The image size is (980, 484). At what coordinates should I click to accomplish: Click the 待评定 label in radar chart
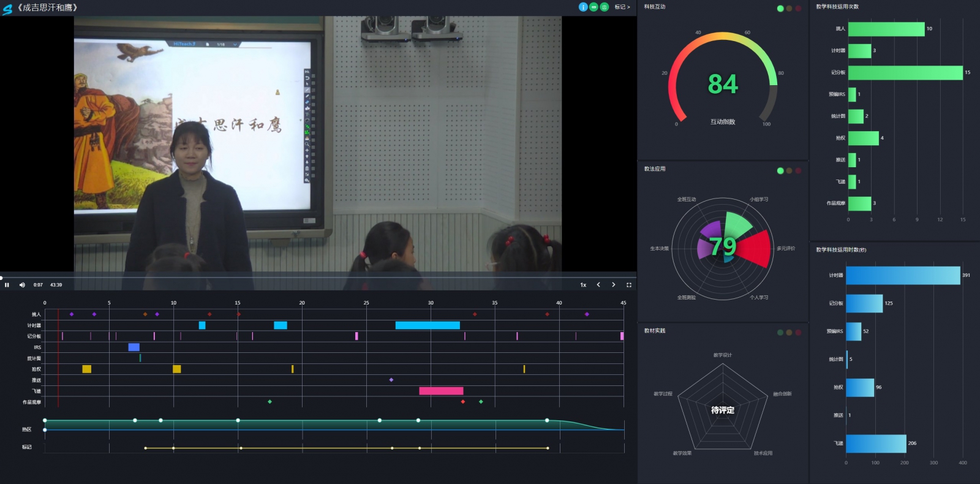click(722, 410)
